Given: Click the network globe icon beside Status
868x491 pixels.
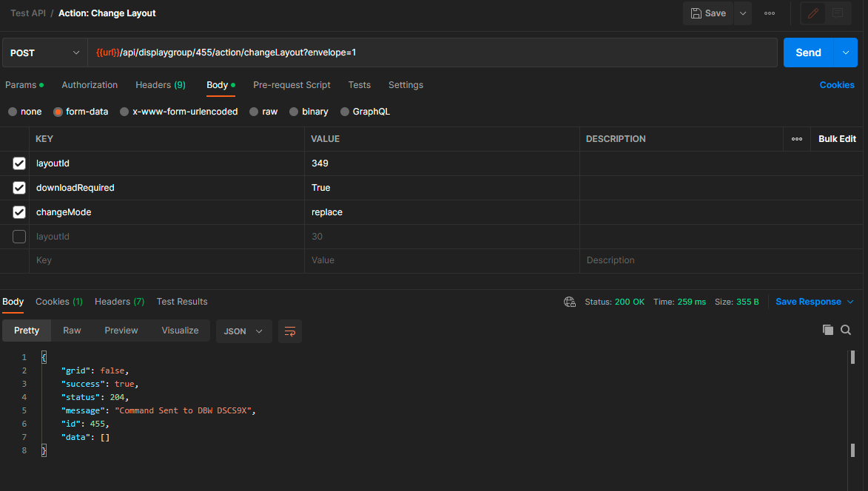Looking at the screenshot, I should coord(570,302).
